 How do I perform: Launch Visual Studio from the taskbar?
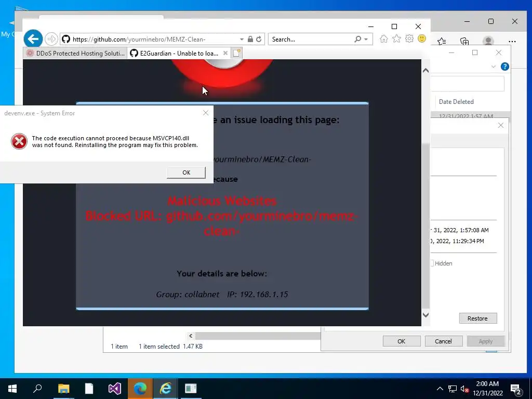tap(115, 389)
